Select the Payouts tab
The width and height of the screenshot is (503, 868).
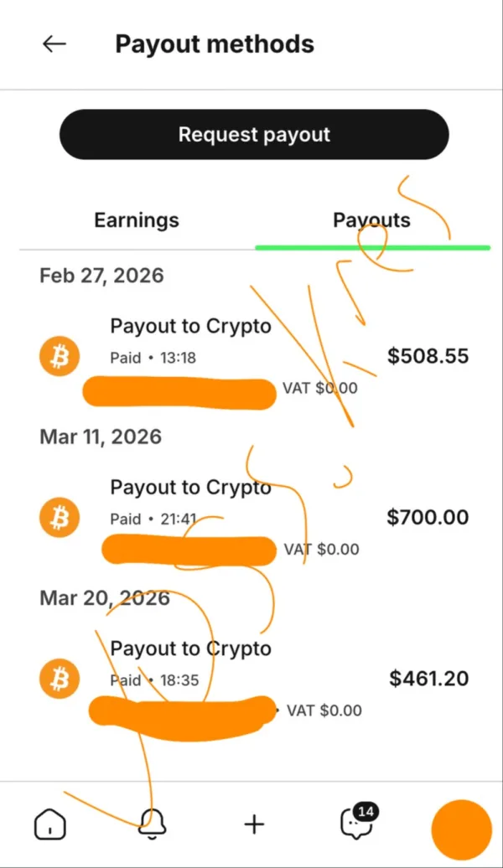tap(371, 220)
